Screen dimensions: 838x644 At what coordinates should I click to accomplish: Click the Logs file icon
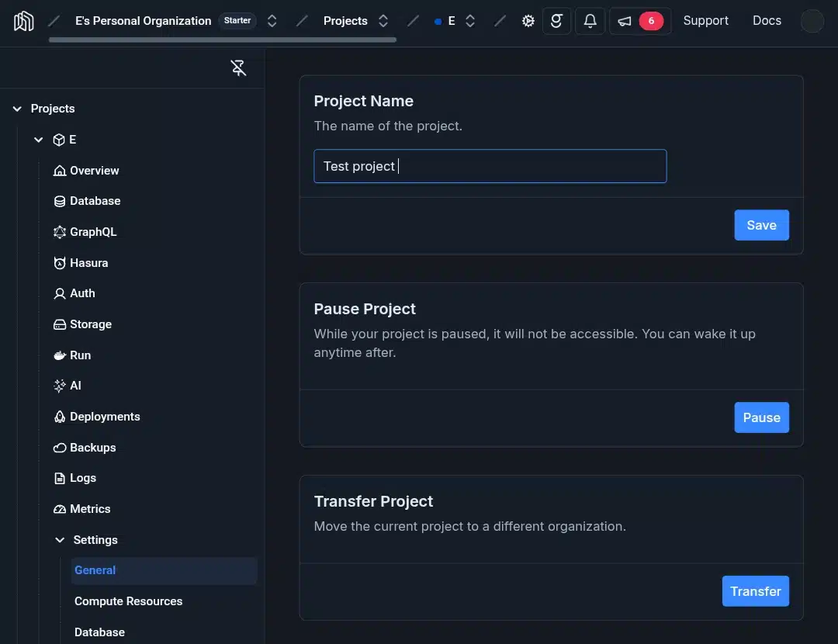pyautogui.click(x=59, y=478)
